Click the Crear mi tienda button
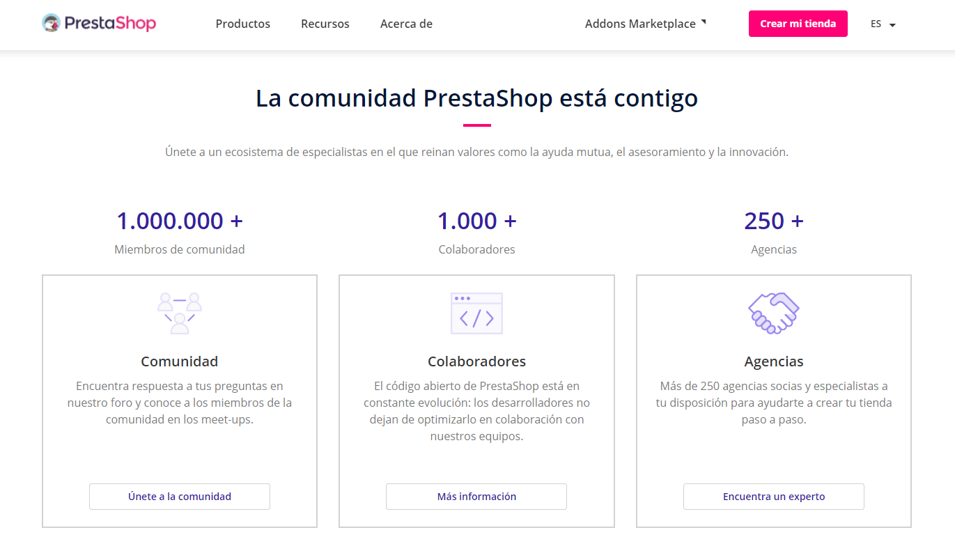 coord(798,24)
